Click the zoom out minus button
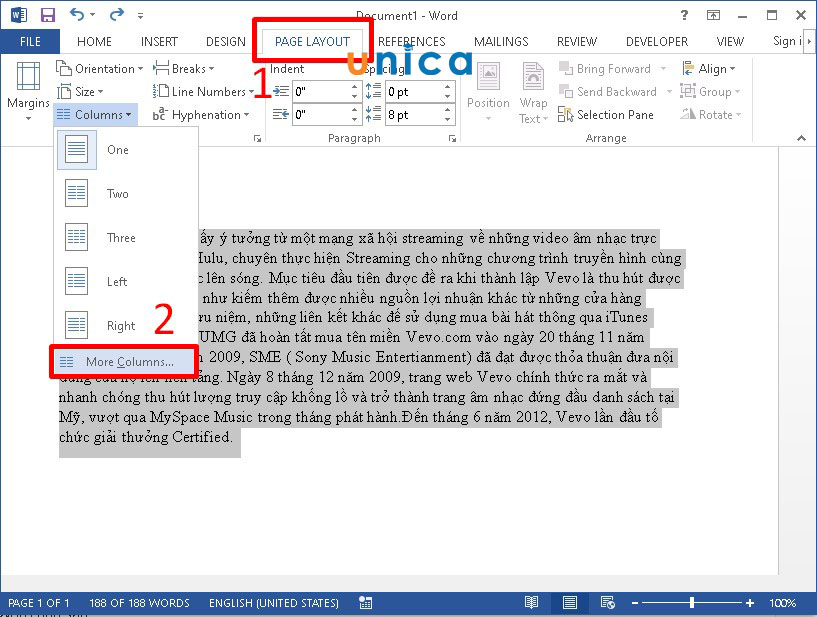Screen dimensions: 817x617 click(x=635, y=603)
